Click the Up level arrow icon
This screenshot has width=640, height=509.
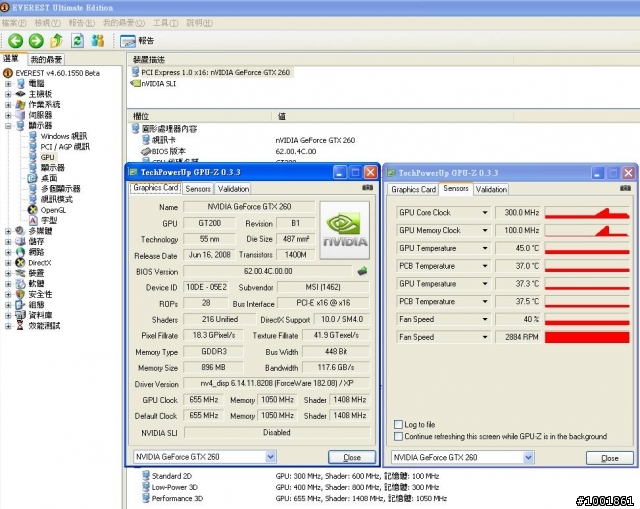coord(56,41)
